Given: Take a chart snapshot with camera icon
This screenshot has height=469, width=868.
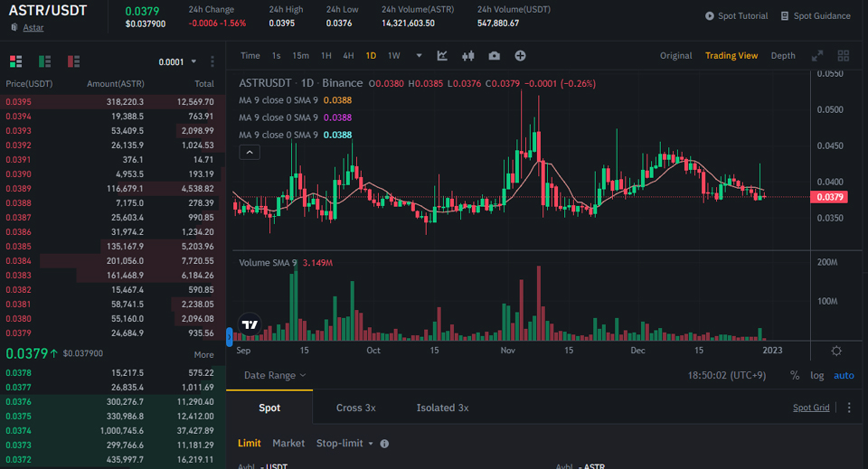Looking at the screenshot, I should [494, 56].
